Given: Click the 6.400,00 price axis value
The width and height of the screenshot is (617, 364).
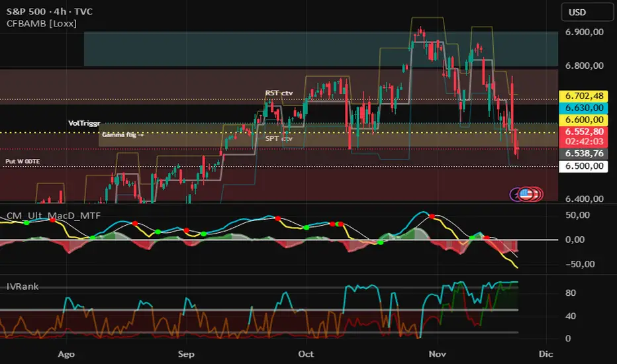Looking at the screenshot, I should 585,199.
